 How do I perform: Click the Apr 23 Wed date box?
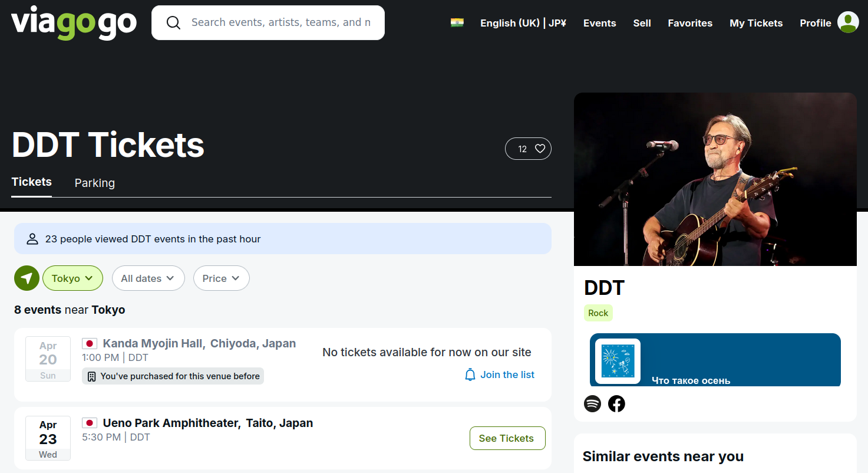click(x=48, y=438)
